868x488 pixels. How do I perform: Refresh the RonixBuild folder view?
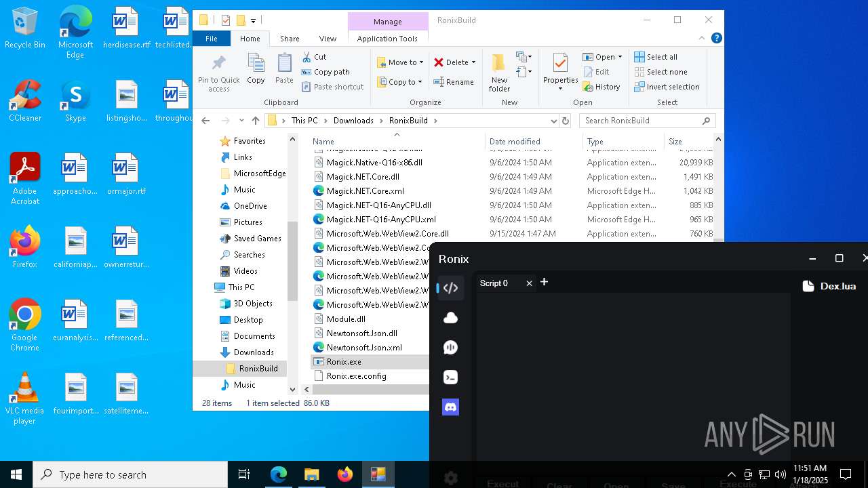click(566, 121)
